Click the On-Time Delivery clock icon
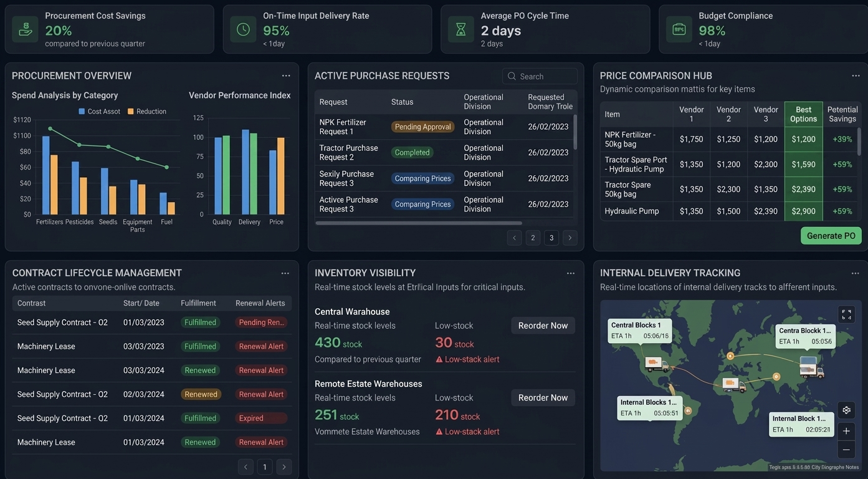Viewport: 868px width, 479px height. point(243,29)
